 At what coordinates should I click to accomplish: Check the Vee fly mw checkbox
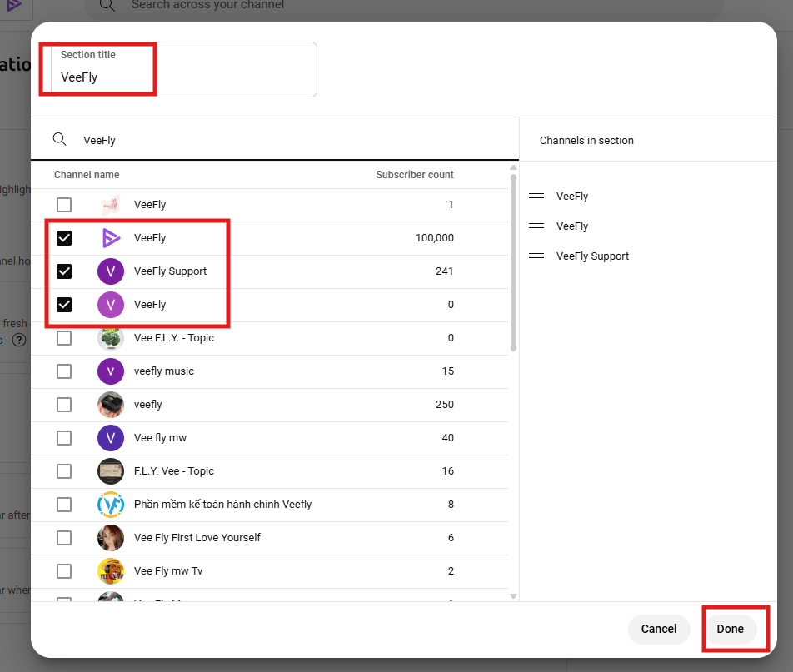(x=64, y=437)
